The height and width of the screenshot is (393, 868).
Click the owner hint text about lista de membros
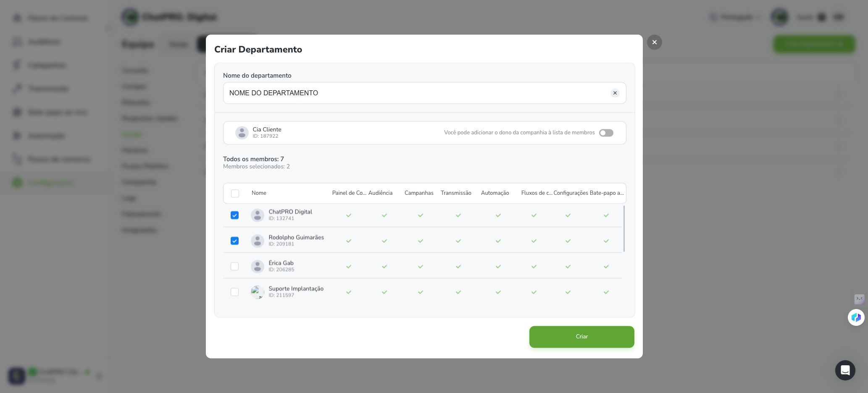pos(519,133)
